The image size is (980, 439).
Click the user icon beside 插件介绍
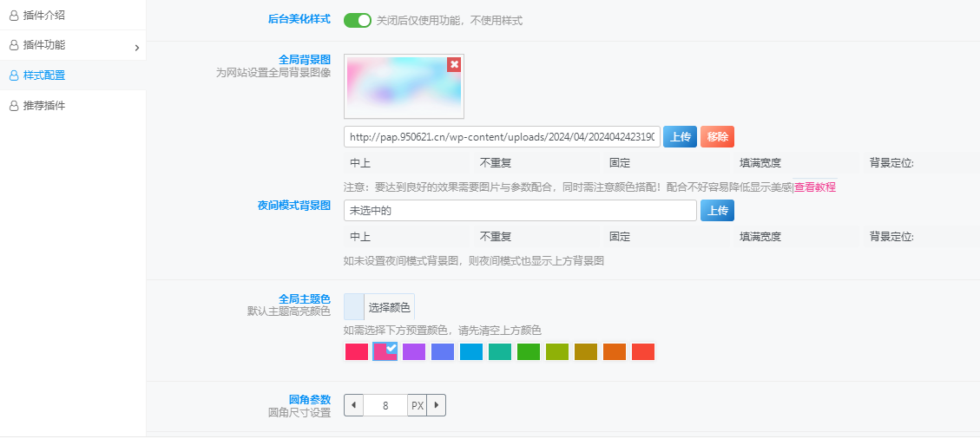coord(14,16)
